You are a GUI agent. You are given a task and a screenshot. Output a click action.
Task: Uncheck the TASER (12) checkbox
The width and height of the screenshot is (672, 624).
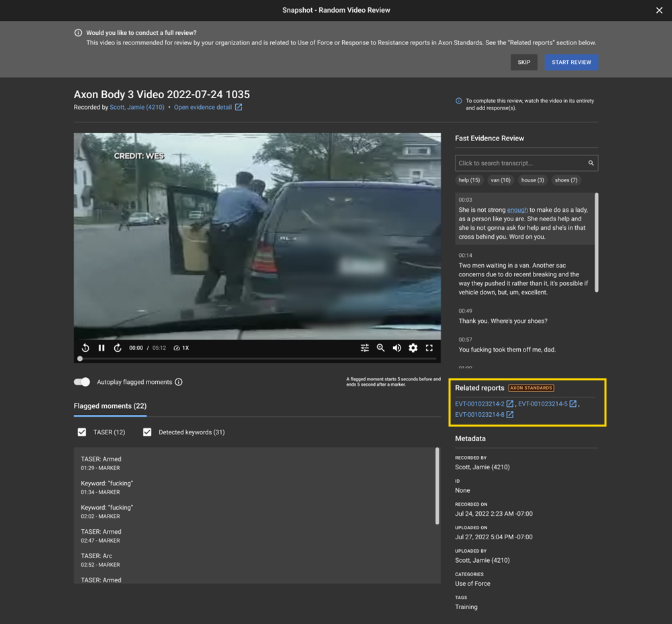coord(82,432)
